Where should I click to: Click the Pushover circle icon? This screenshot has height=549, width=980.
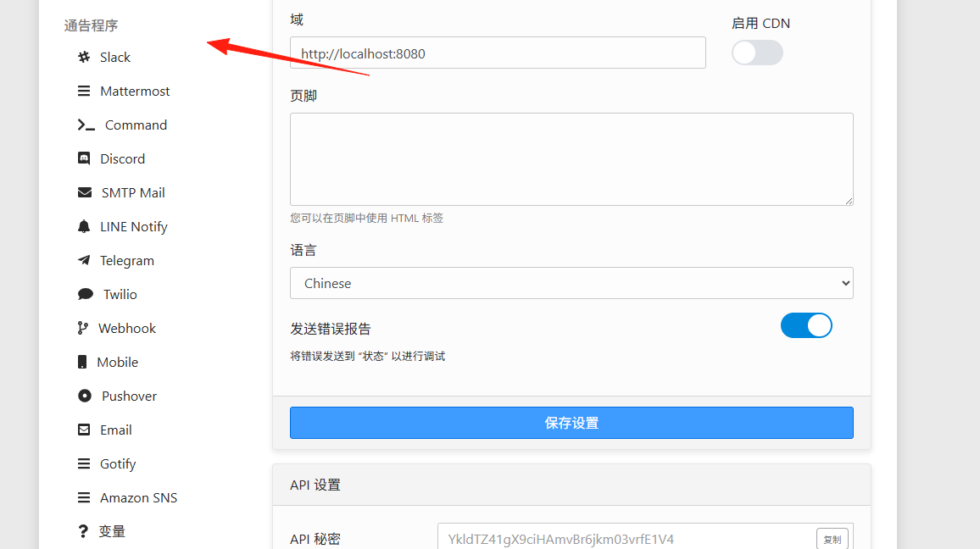[85, 396]
